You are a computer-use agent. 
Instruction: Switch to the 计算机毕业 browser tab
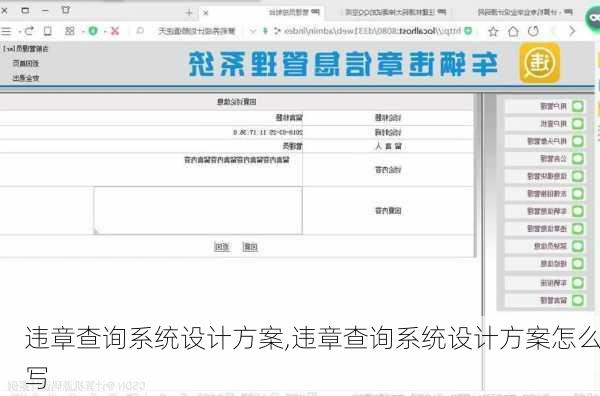point(525,13)
